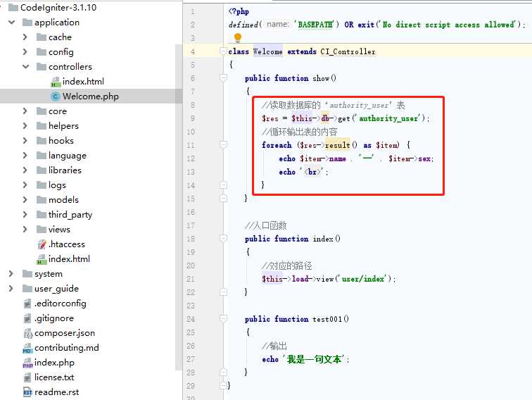Viewport: 532px width, 400px height.
Task: Expand the logs folder chevron
Action: [25, 185]
